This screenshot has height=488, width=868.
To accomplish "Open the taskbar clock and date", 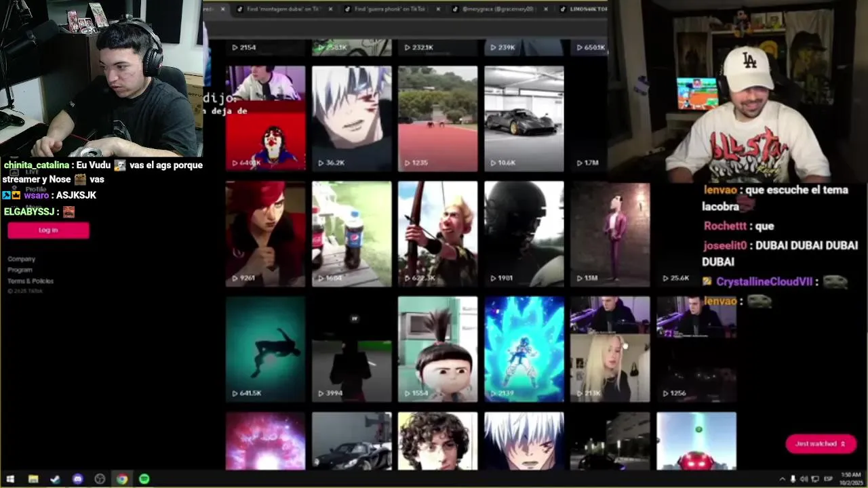I will click(x=850, y=479).
